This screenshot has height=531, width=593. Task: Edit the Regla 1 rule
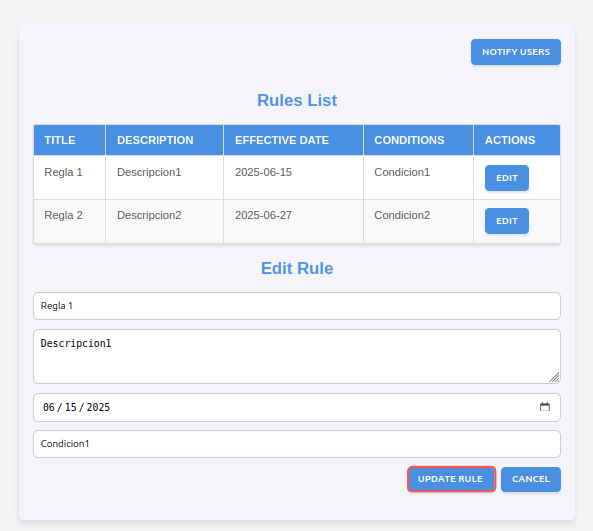(x=507, y=178)
